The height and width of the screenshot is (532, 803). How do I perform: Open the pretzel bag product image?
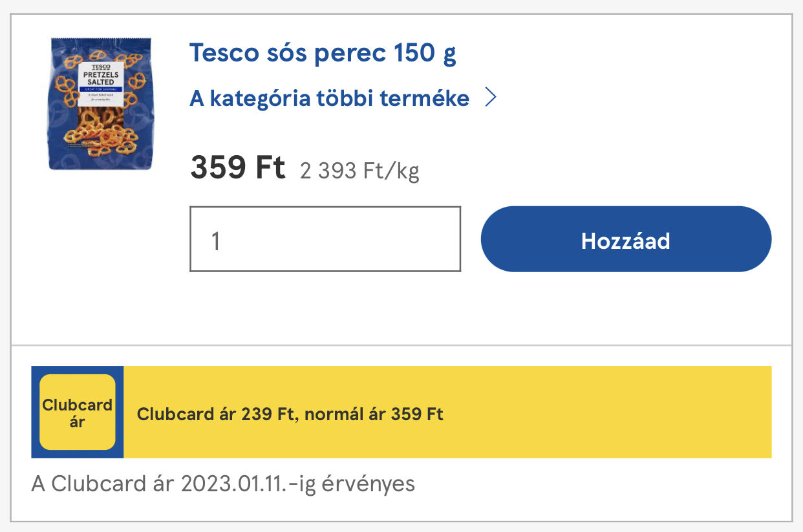(101, 103)
